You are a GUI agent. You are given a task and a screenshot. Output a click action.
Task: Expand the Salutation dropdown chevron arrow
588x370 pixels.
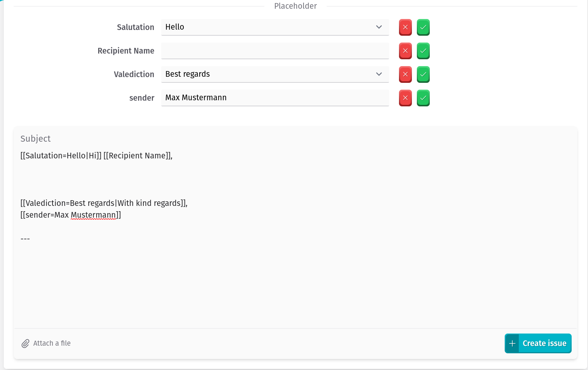(379, 27)
